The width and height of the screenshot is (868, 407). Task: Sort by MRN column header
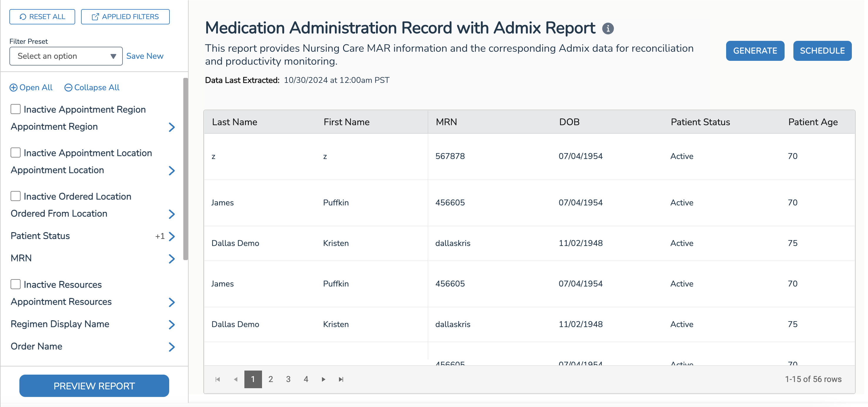click(446, 122)
